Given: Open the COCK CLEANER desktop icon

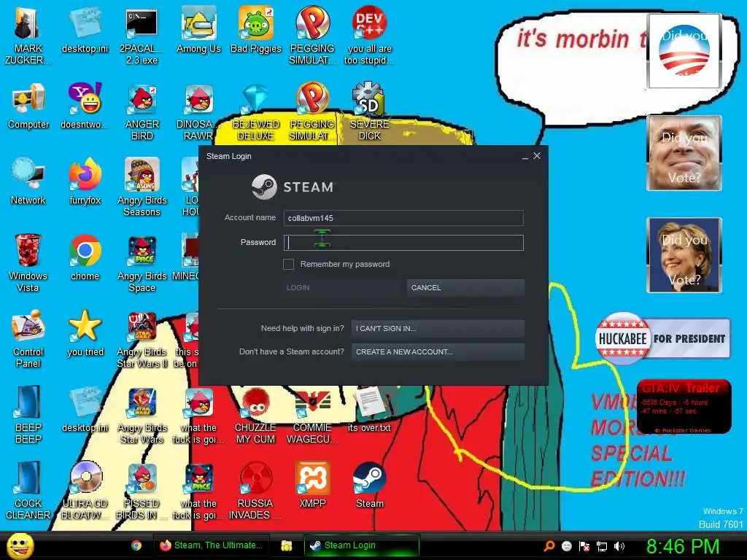Looking at the screenshot, I should [x=28, y=490].
